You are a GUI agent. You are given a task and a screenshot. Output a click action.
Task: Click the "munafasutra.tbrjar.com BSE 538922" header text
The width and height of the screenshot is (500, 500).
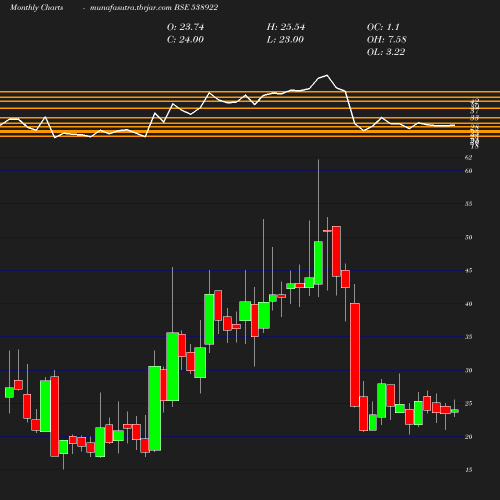tap(154, 7)
